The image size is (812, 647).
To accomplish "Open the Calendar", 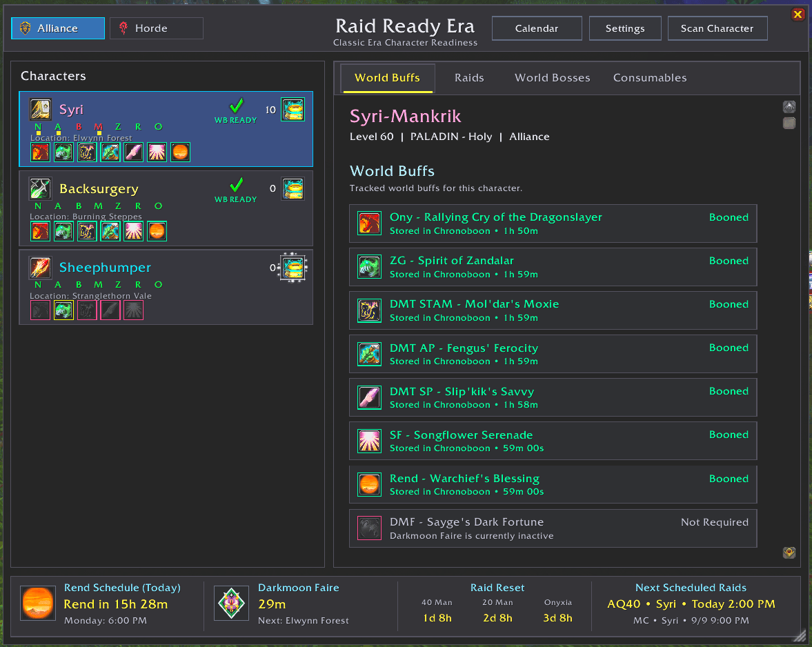I will coord(537,28).
